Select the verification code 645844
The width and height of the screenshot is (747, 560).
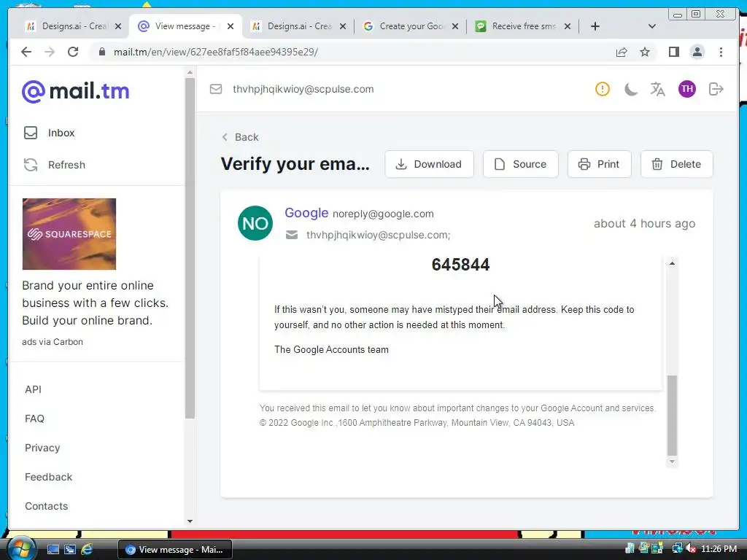460,265
